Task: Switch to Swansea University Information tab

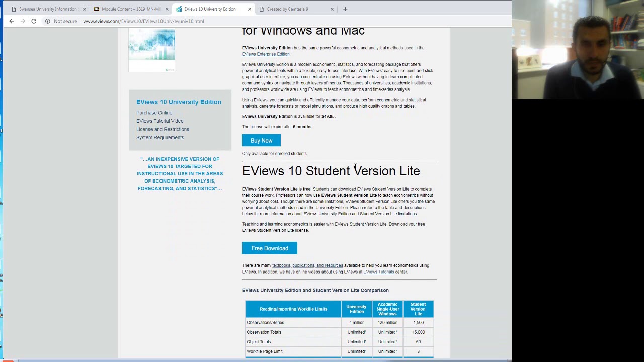Action: pos(48,9)
